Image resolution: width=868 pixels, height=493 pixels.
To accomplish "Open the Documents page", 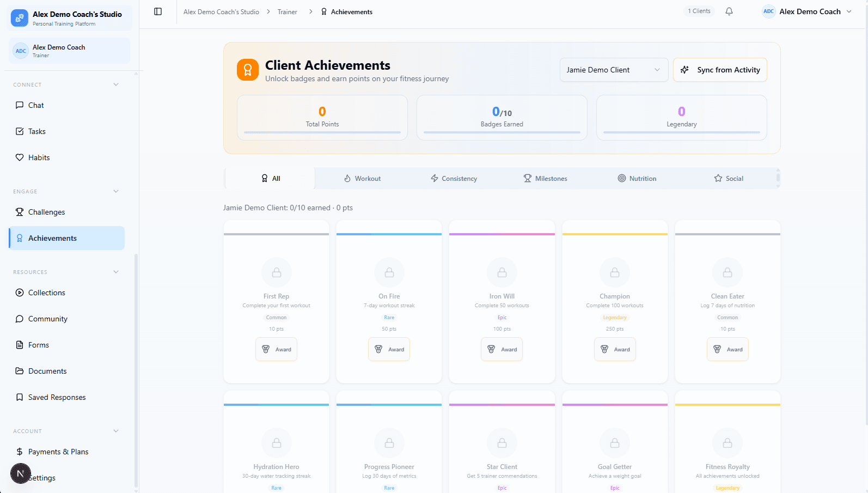I will pos(67,371).
